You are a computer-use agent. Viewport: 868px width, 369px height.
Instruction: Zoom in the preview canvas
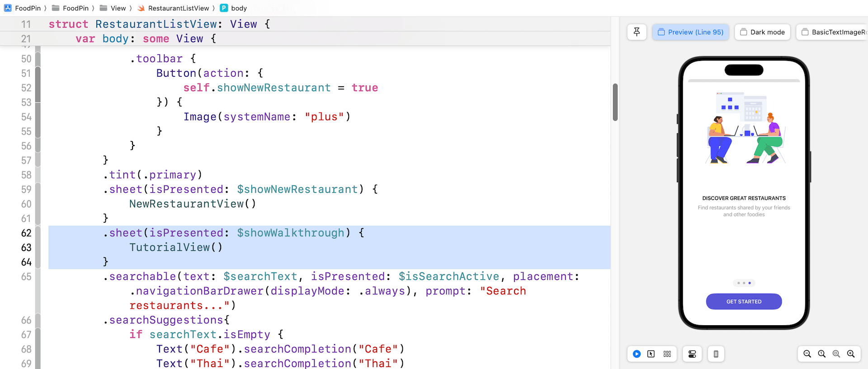850,354
